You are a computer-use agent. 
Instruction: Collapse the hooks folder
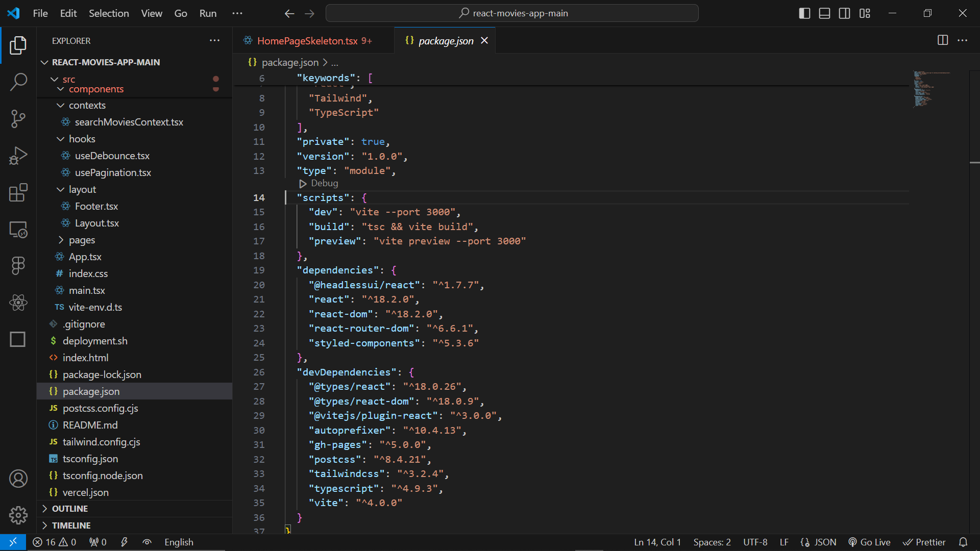click(x=82, y=139)
